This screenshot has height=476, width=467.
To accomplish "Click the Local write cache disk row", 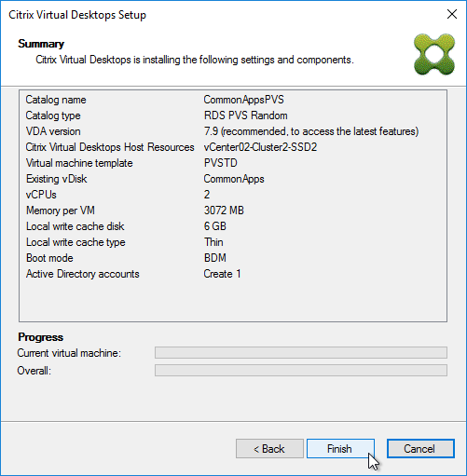I will click(233, 226).
